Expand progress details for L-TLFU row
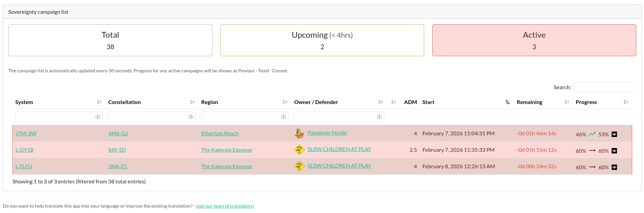This screenshot has width=644, height=213. 614,167
